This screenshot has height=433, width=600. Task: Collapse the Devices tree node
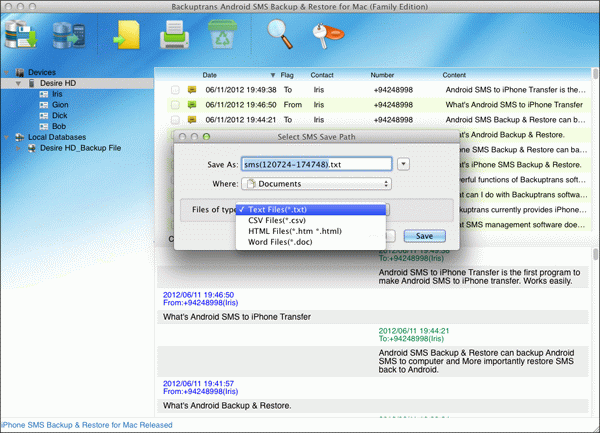(7, 72)
